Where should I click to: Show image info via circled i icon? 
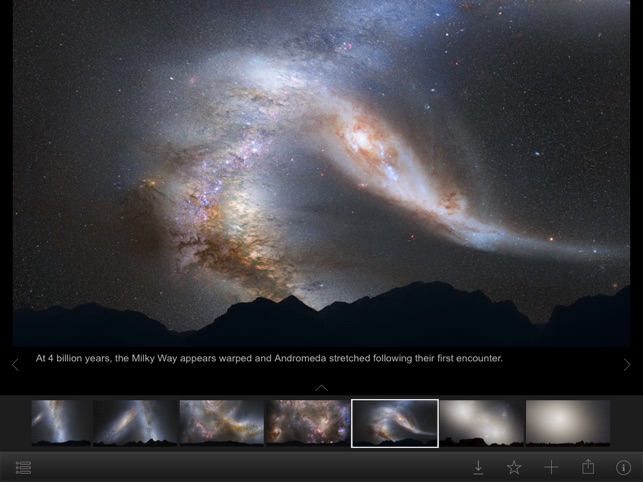coord(623,467)
